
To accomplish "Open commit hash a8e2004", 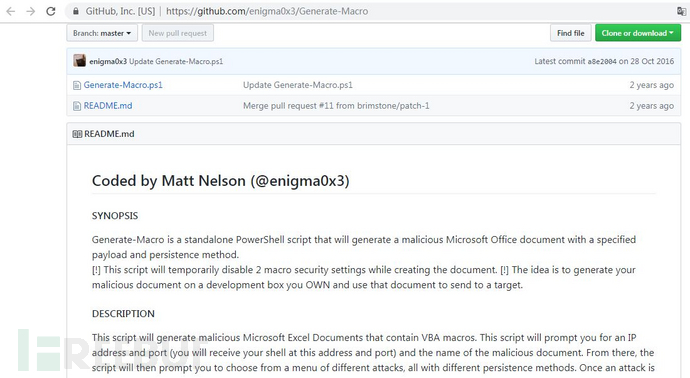I will click(602, 62).
